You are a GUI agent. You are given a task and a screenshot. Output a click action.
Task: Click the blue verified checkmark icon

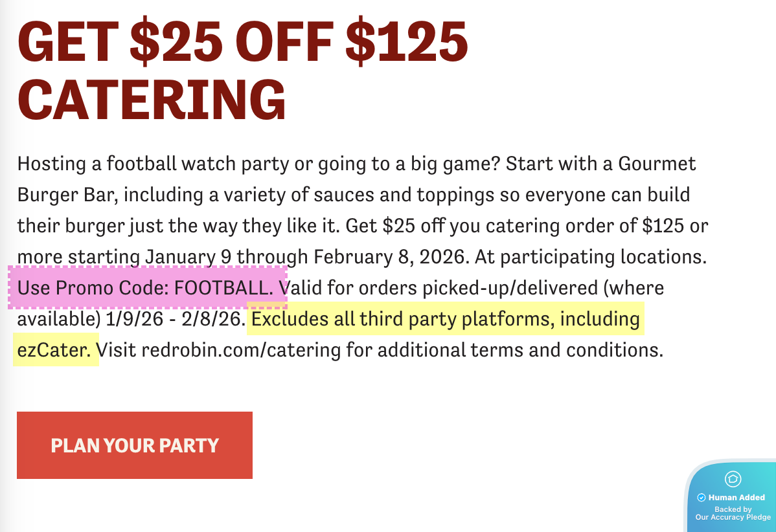pos(701,498)
